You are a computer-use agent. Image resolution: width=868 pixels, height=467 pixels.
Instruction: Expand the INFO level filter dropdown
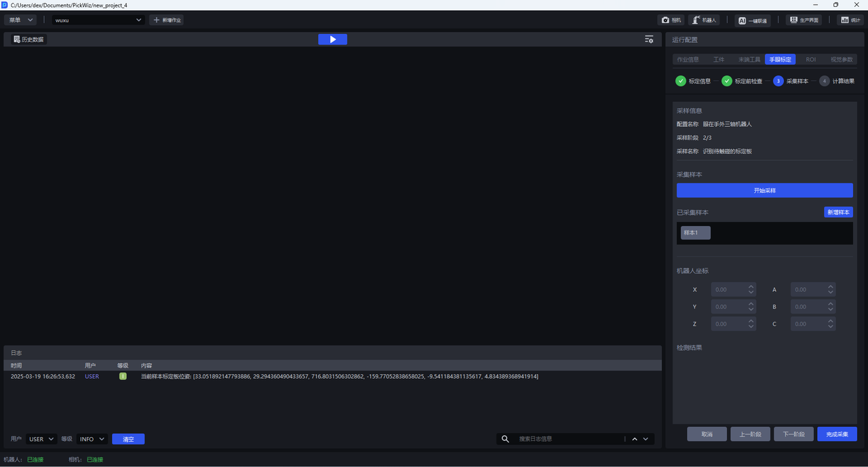(x=92, y=439)
